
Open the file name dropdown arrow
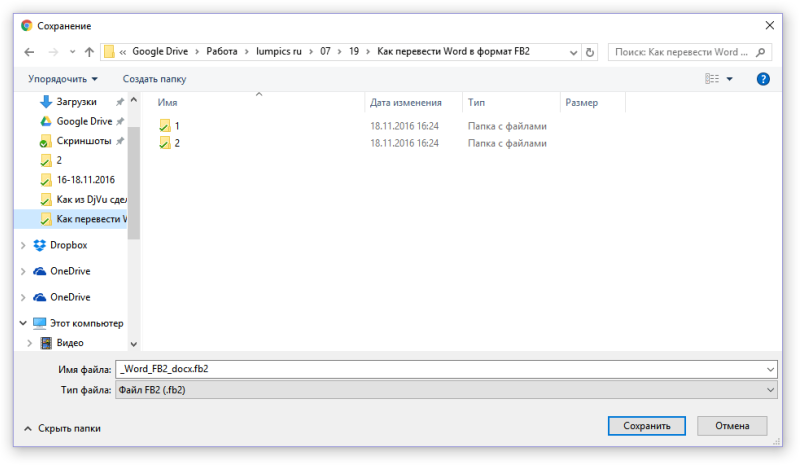click(770, 369)
